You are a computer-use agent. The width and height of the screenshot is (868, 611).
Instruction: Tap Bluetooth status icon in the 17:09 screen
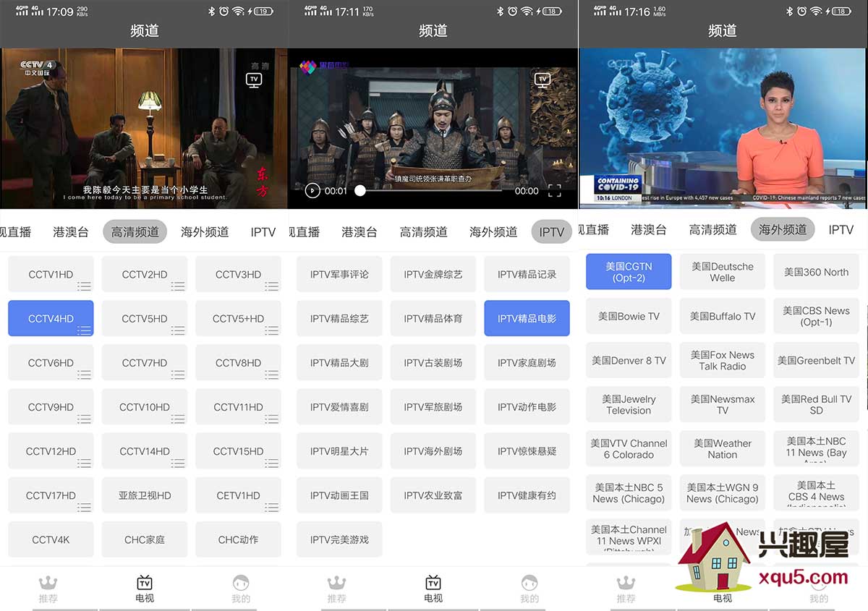[x=212, y=11]
